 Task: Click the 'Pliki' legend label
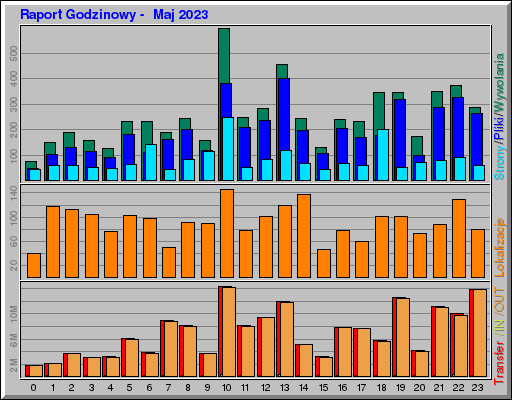pos(499,128)
